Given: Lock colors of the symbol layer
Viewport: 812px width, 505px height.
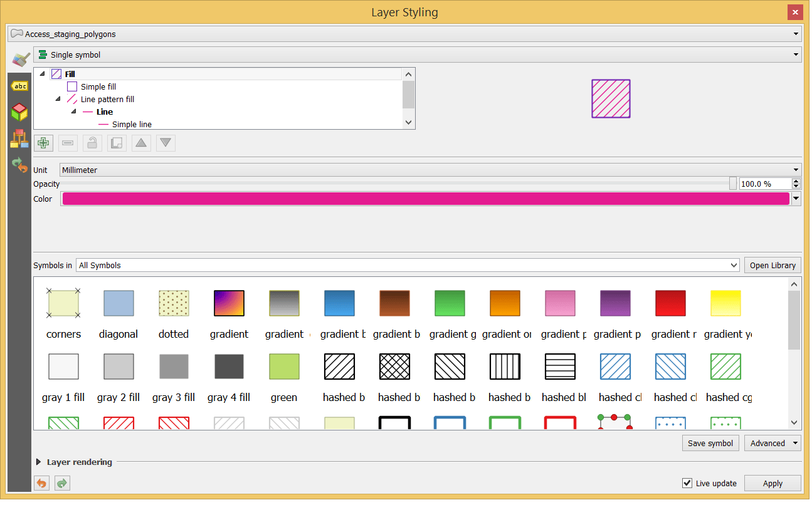Looking at the screenshot, I should coord(92,143).
